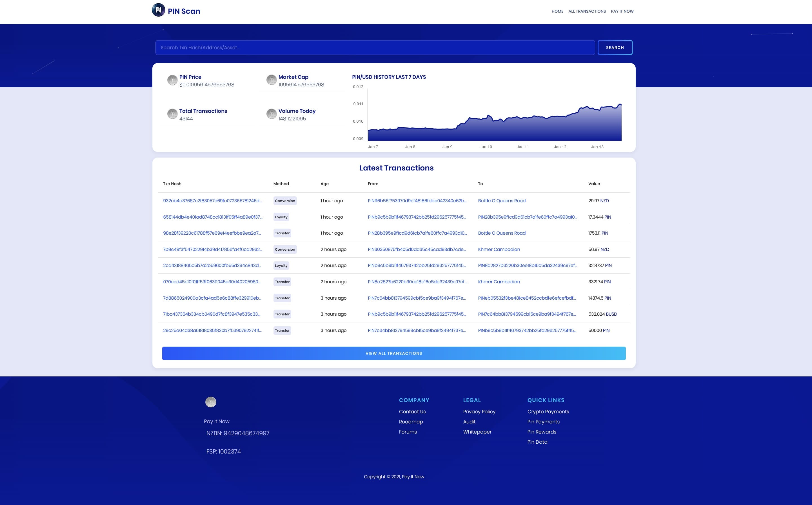Open the ALL TRANSACTIONS navigation item
The height and width of the screenshot is (505, 812).
[x=587, y=11]
